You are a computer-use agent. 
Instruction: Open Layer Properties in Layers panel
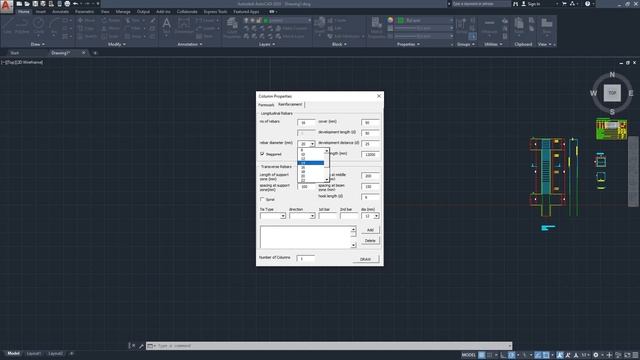(x=233, y=27)
